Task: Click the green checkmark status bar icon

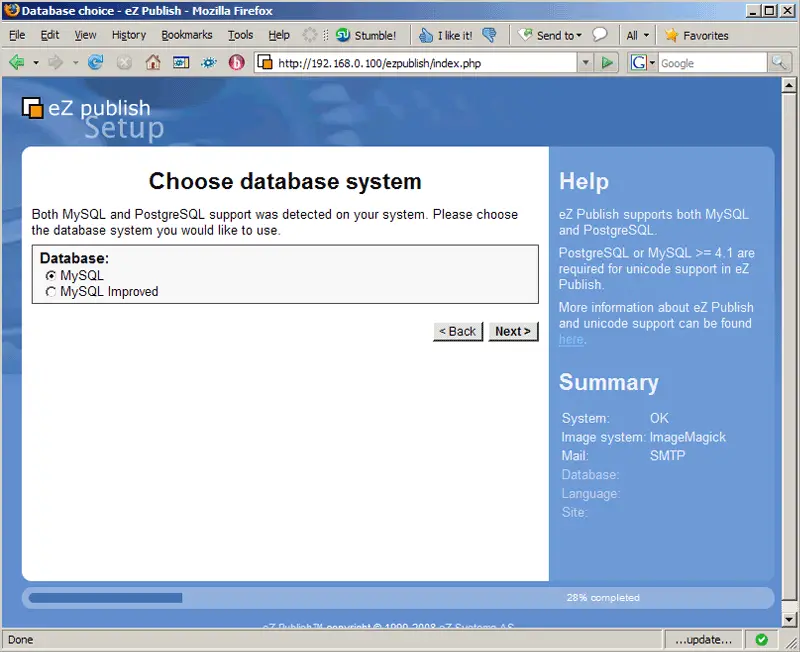Action: pyautogui.click(x=761, y=639)
